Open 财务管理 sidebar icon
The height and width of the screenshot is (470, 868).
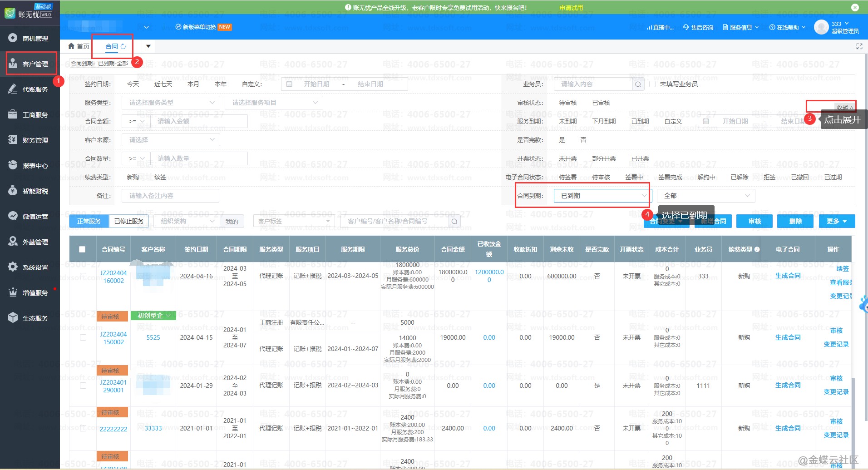(13, 140)
